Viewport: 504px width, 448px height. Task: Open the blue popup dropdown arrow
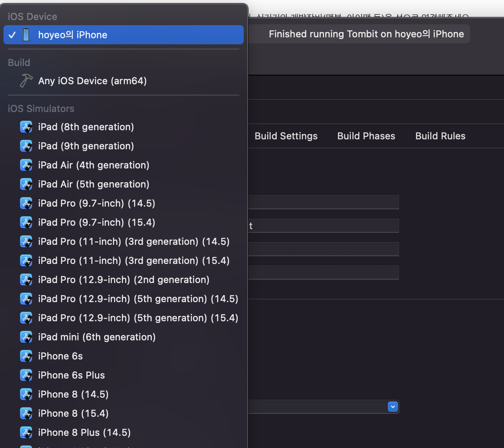(x=393, y=407)
